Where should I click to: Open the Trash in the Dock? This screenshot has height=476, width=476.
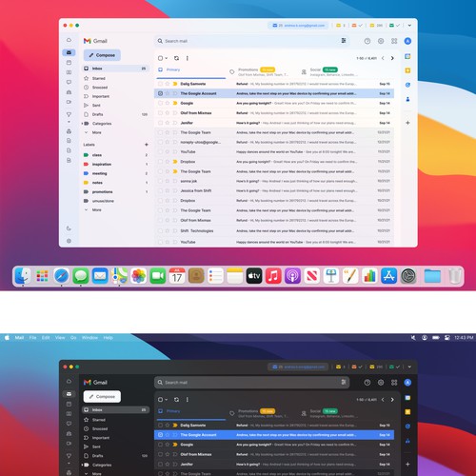click(x=455, y=276)
